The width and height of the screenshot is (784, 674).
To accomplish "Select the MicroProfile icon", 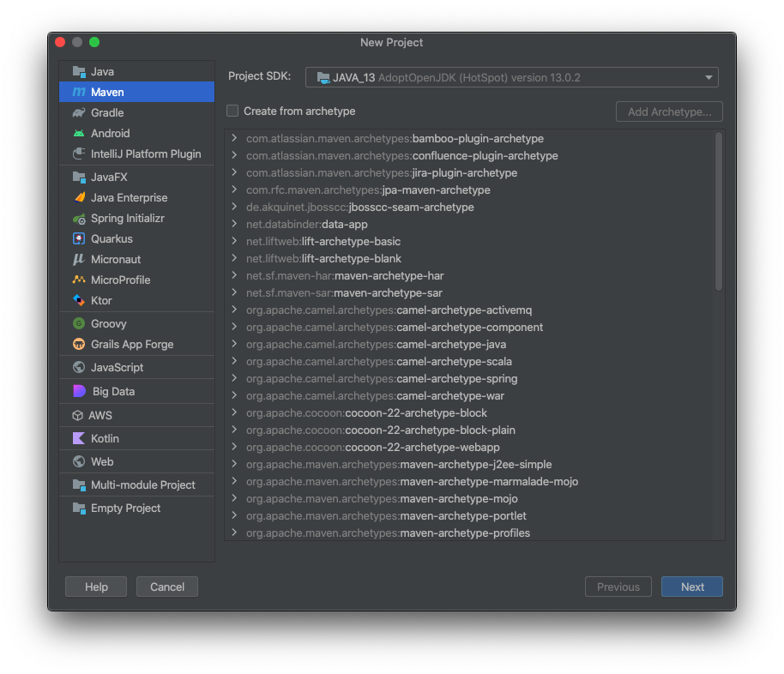I will [x=79, y=280].
